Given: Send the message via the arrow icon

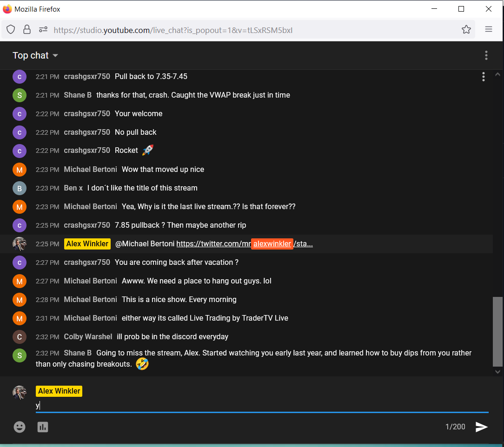Looking at the screenshot, I should click(x=481, y=427).
